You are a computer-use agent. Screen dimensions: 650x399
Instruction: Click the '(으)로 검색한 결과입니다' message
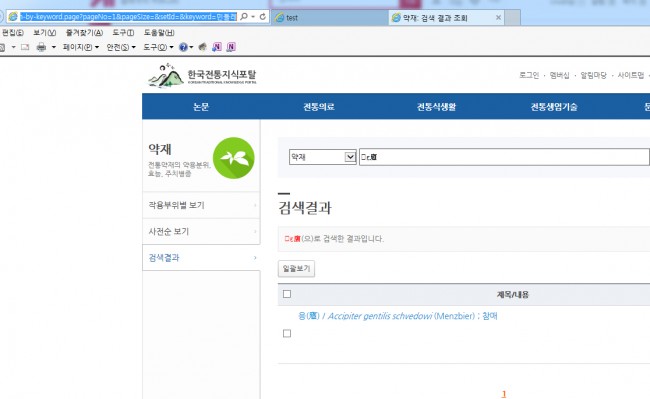(x=342, y=239)
